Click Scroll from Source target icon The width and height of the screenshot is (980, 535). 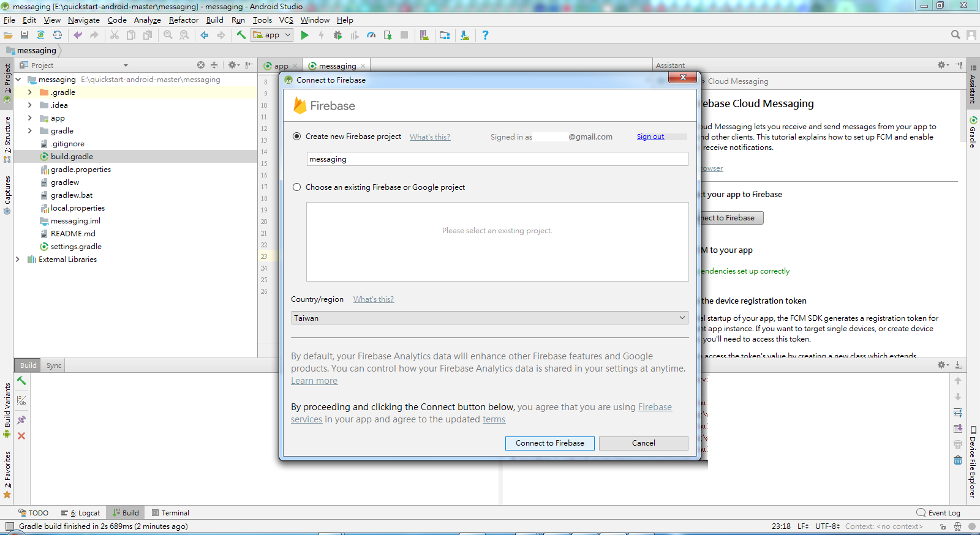[201, 65]
